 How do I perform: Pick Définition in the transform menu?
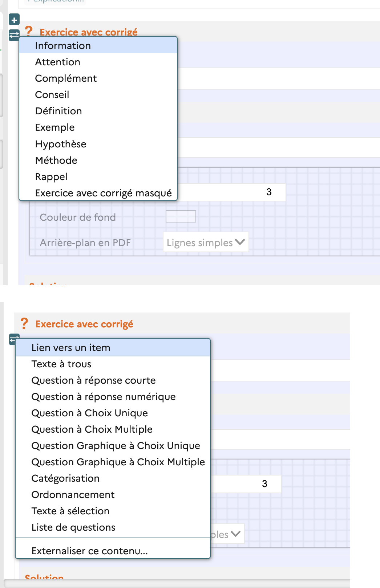pos(58,111)
